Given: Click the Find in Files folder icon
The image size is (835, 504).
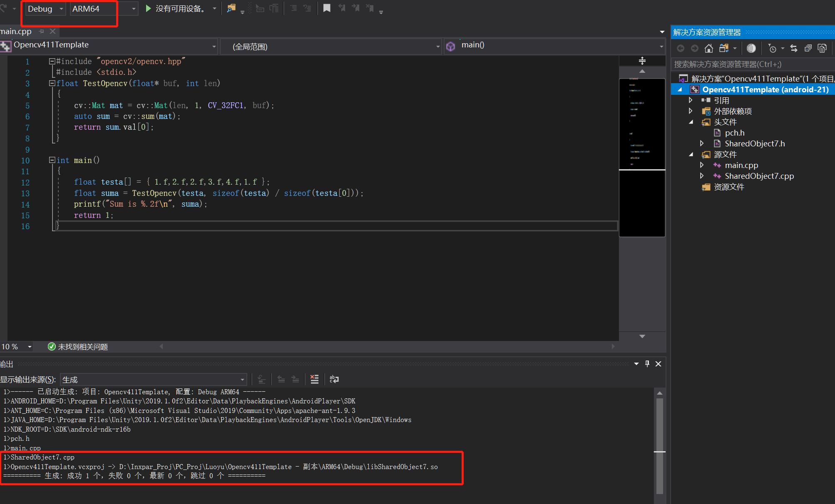Looking at the screenshot, I should click(x=231, y=8).
